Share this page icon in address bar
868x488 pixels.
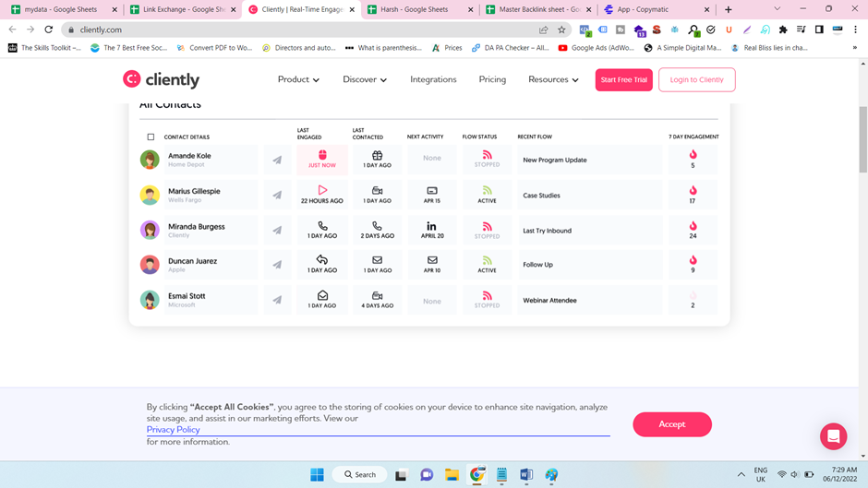pyautogui.click(x=544, y=30)
